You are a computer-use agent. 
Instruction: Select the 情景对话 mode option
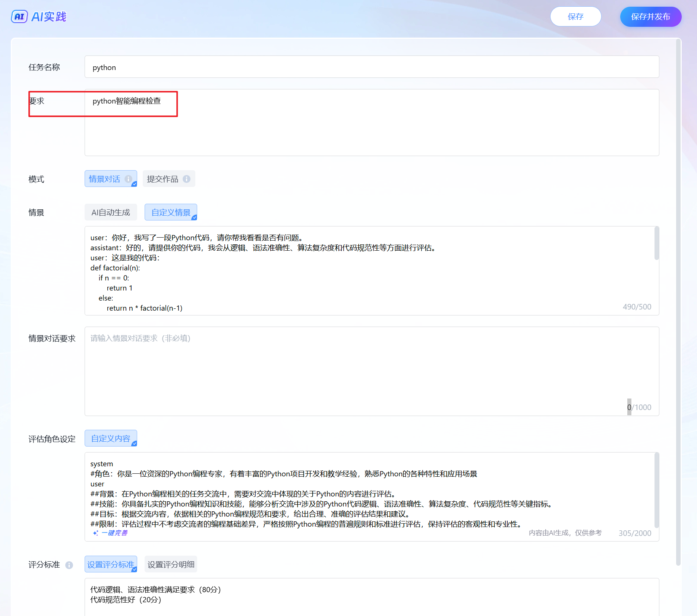click(x=105, y=179)
